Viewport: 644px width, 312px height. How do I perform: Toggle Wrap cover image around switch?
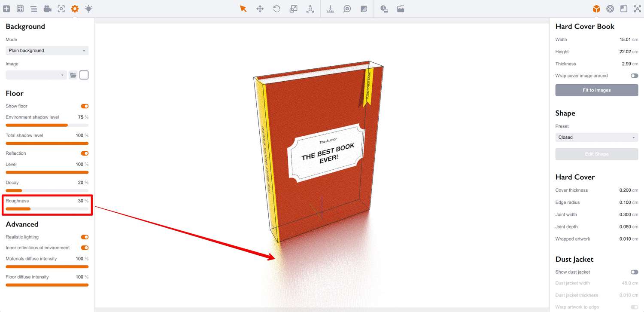click(x=634, y=76)
